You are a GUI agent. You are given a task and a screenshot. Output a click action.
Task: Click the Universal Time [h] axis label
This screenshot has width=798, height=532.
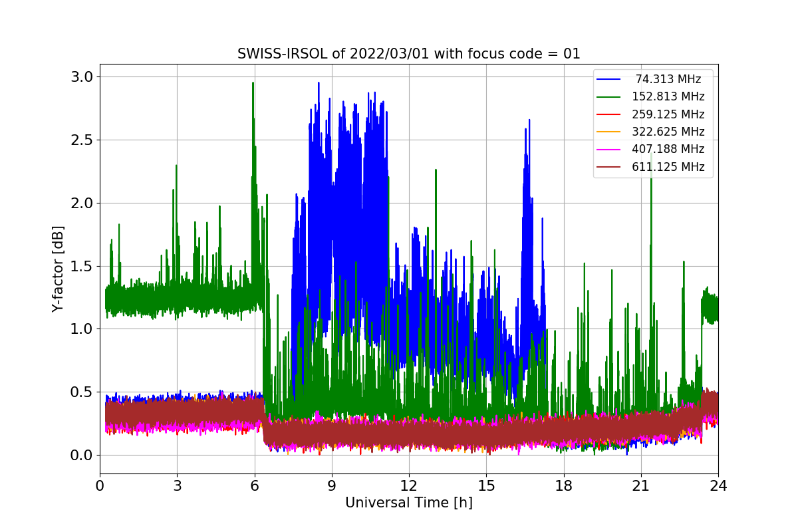click(409, 503)
